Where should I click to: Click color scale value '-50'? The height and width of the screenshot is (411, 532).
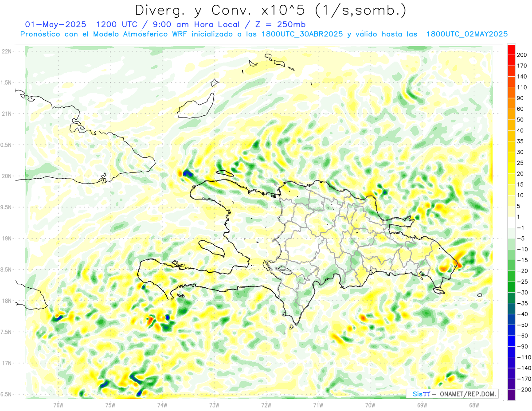[522, 325]
